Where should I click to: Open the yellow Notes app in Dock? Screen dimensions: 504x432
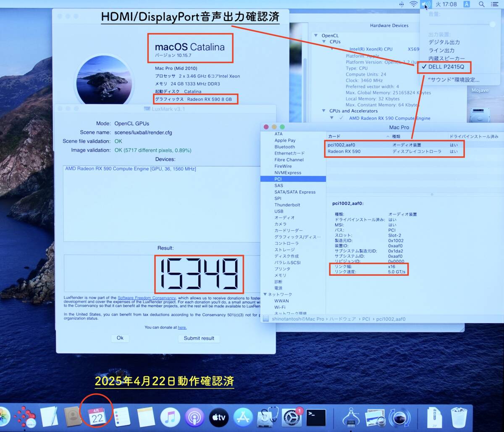[146, 417]
